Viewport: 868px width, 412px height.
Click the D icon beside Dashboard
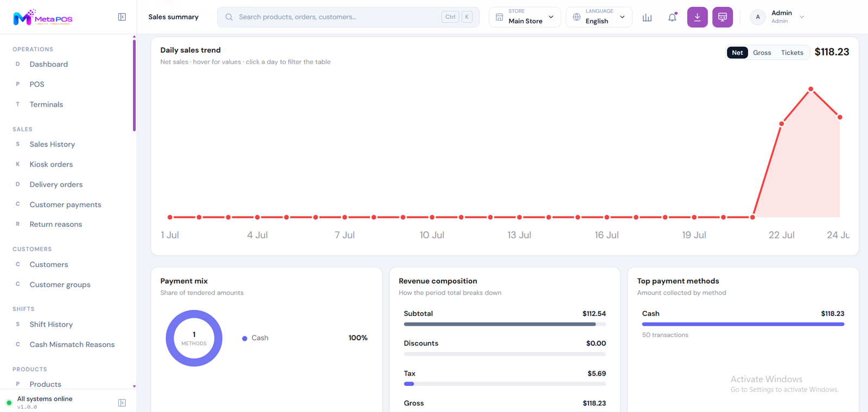coord(17,64)
